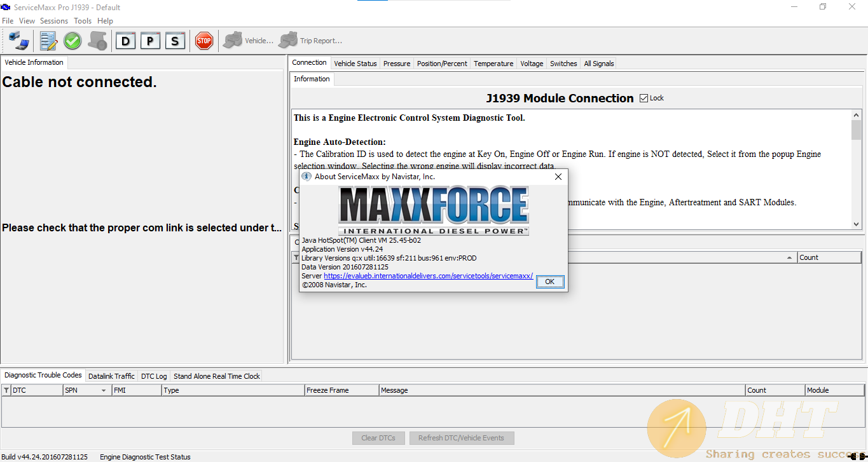868x462 pixels.
Task: Click Refresh DTC/Vehicle Events button
Action: [462, 438]
